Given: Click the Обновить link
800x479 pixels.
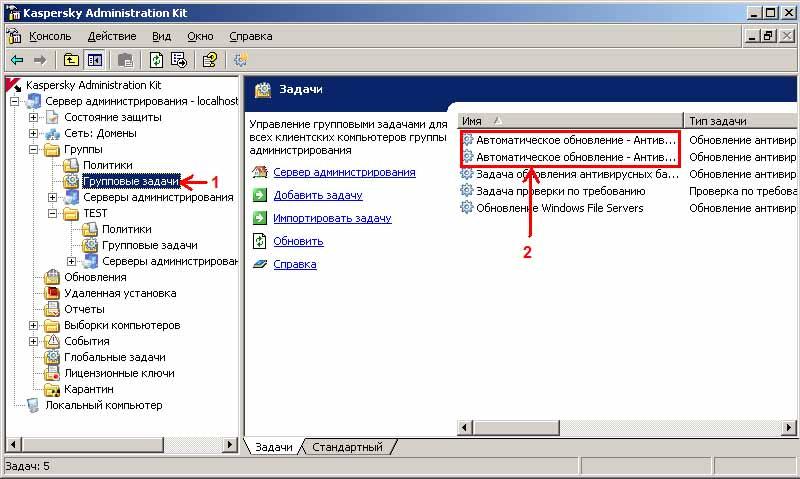Looking at the screenshot, I should pyautogui.click(x=298, y=241).
